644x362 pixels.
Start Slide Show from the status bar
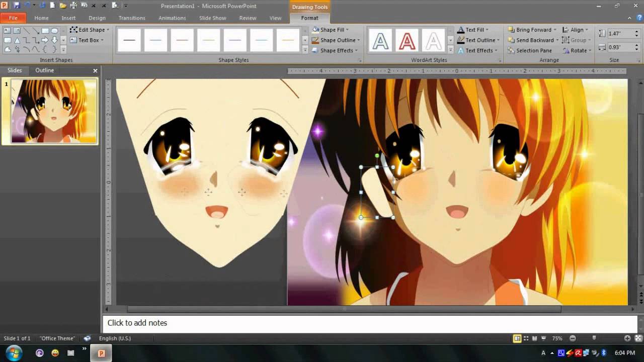[x=544, y=338]
